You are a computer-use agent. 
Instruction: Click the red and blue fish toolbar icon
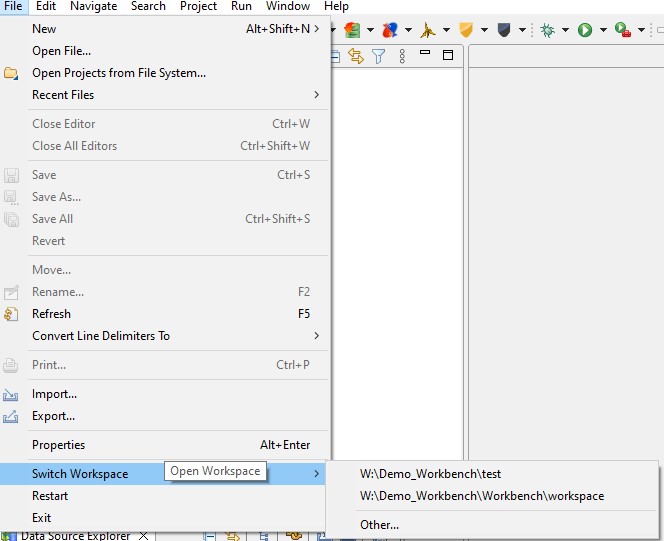tap(390, 30)
